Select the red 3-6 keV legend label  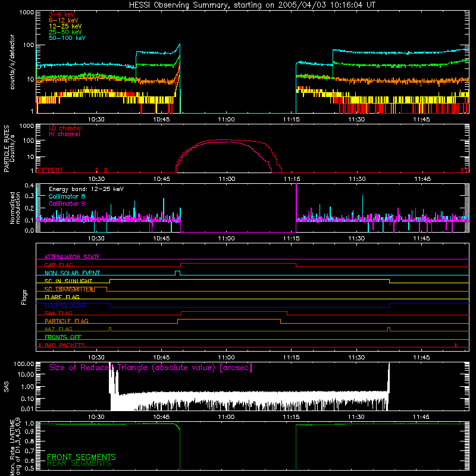coord(62,14)
